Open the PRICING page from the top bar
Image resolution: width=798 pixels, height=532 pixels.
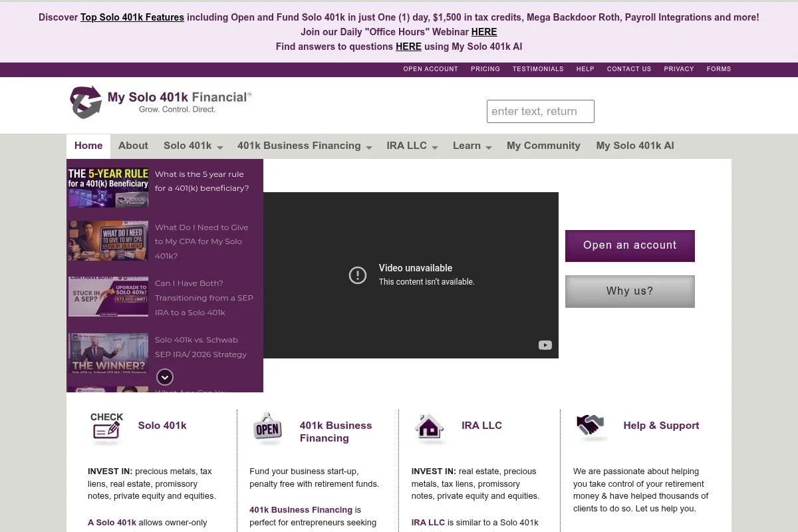pyautogui.click(x=485, y=68)
